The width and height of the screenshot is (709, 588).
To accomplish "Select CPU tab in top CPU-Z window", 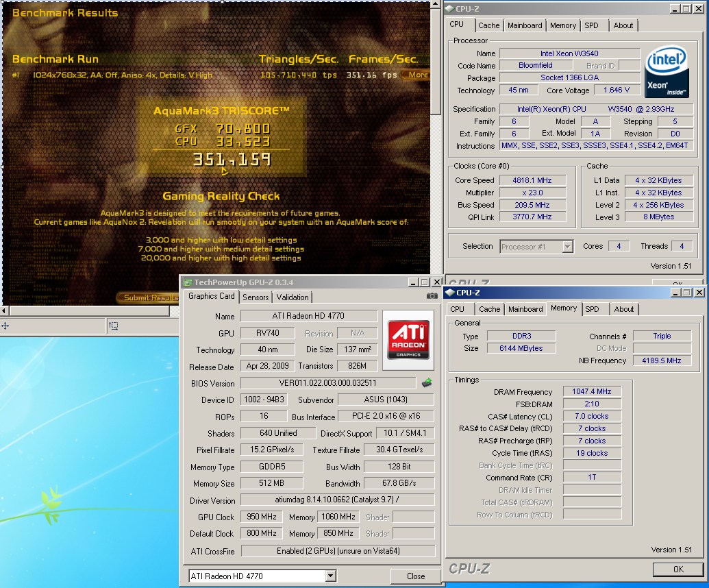I will pos(457,25).
